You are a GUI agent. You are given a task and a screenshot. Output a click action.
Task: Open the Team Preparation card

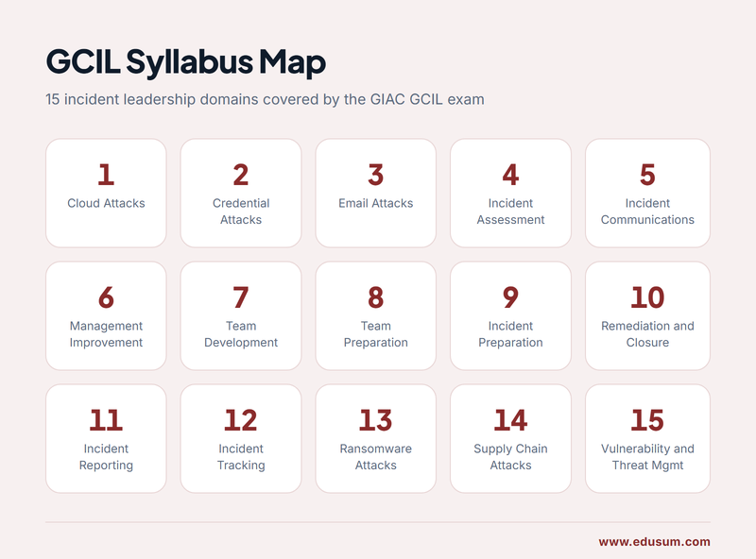[375, 316]
